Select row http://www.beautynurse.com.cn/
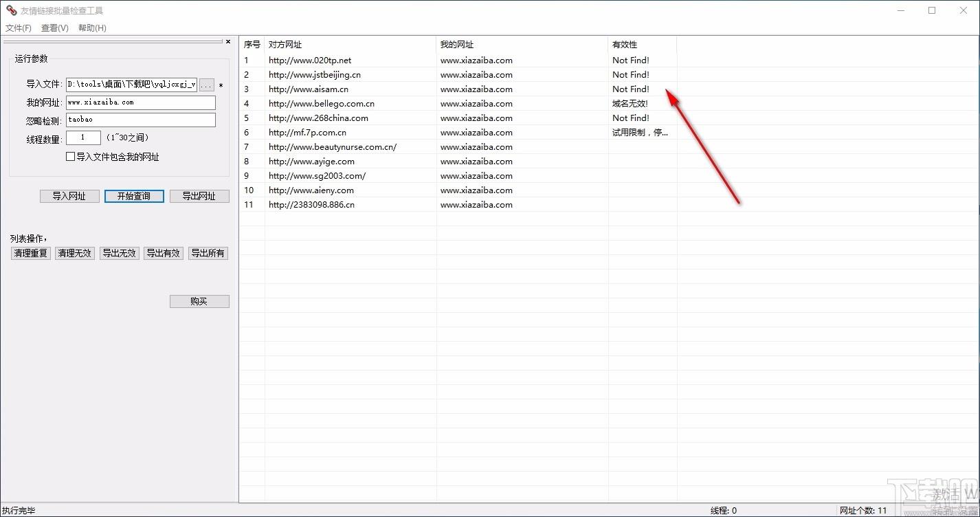The width and height of the screenshot is (980, 517). click(x=458, y=147)
